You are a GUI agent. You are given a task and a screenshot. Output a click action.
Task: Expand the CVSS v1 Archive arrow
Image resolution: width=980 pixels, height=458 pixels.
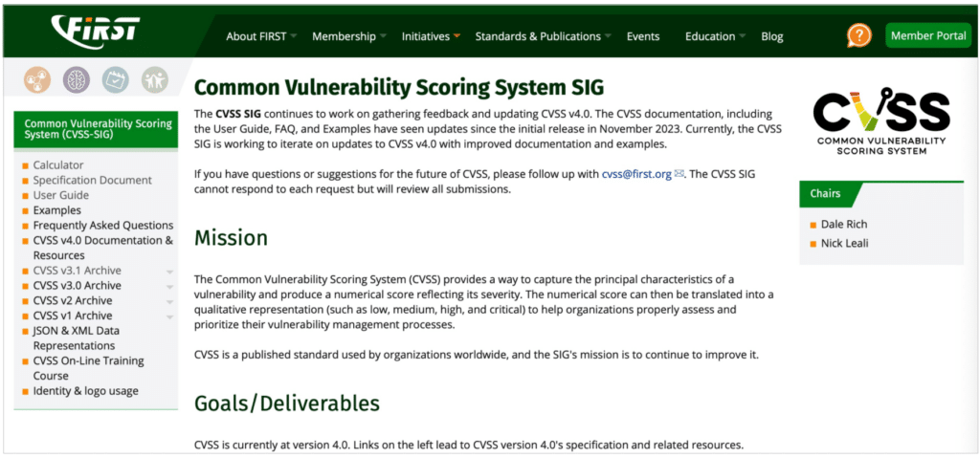169,316
